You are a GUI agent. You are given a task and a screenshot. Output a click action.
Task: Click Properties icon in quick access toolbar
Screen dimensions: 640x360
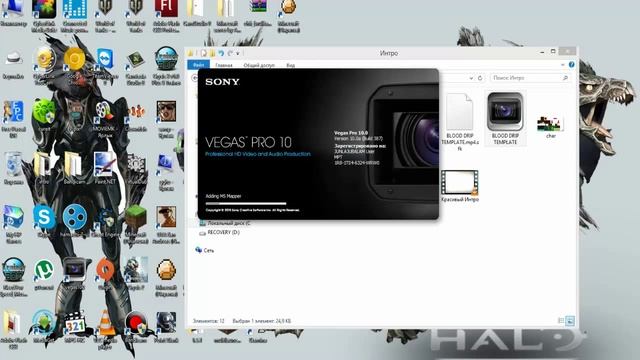(203, 53)
